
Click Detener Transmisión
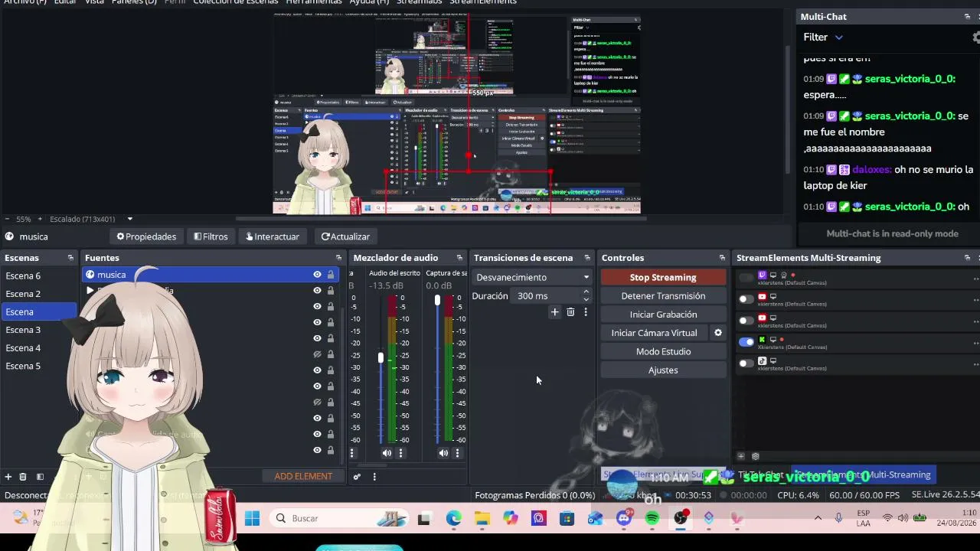(x=663, y=295)
